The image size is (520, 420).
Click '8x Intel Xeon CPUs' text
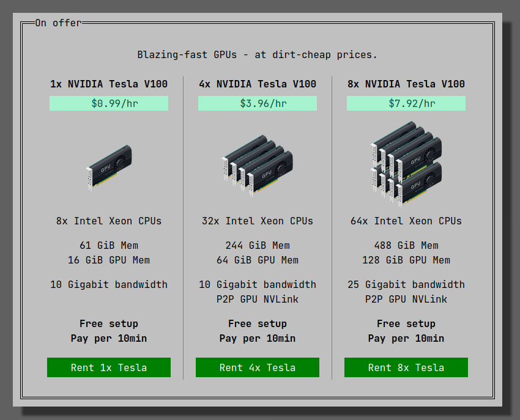click(x=109, y=221)
